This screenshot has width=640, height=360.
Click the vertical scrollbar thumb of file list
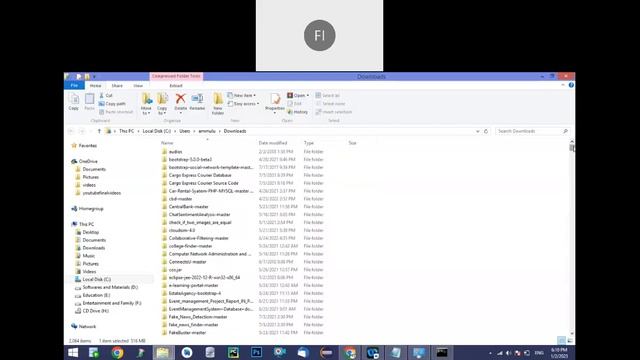click(x=571, y=148)
